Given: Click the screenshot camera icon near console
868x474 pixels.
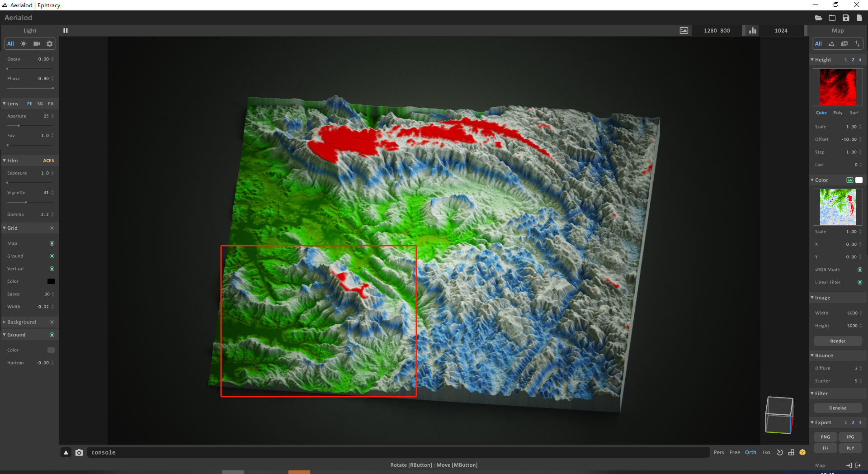Looking at the screenshot, I should [x=79, y=452].
